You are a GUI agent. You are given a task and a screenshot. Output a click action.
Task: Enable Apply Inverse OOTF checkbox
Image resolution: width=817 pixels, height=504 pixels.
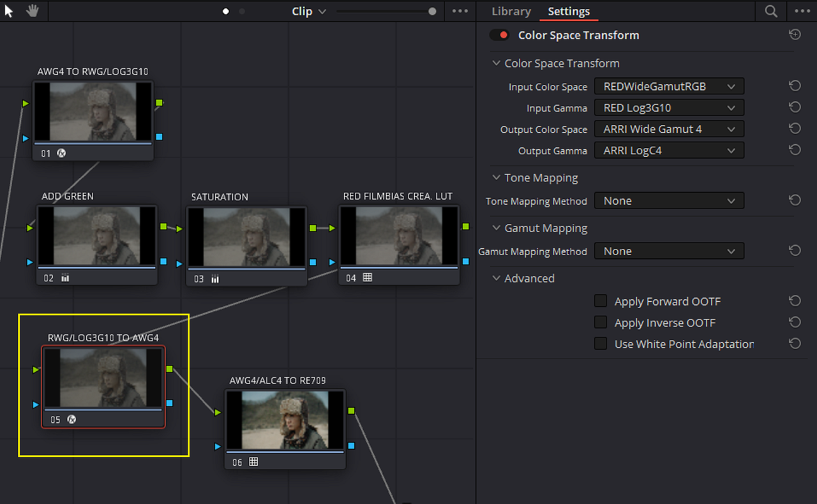click(x=601, y=322)
